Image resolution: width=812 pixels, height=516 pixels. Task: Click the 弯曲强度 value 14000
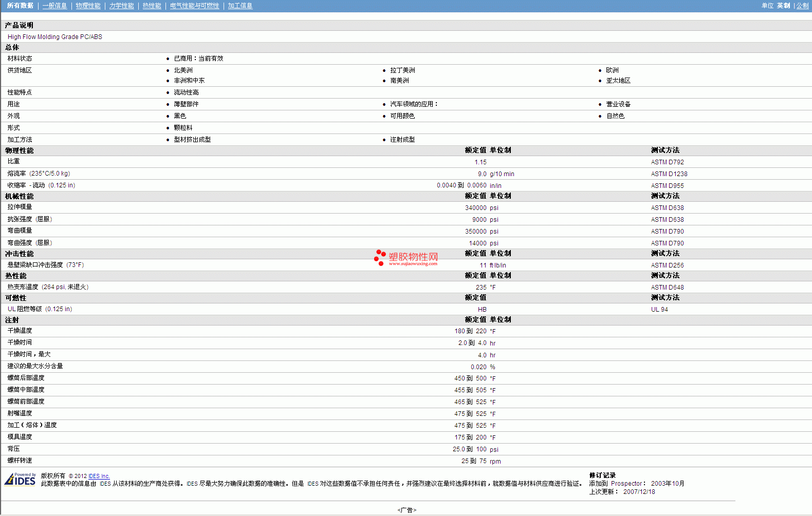pos(478,243)
